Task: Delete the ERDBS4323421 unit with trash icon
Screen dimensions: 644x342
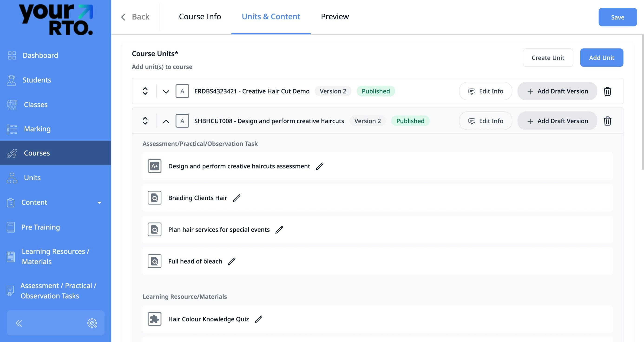Action: pos(608,91)
